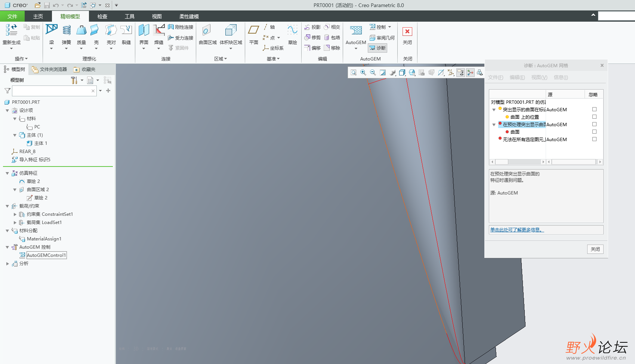
Task: Switch to the 检查 ribbon tab
Action: point(102,16)
